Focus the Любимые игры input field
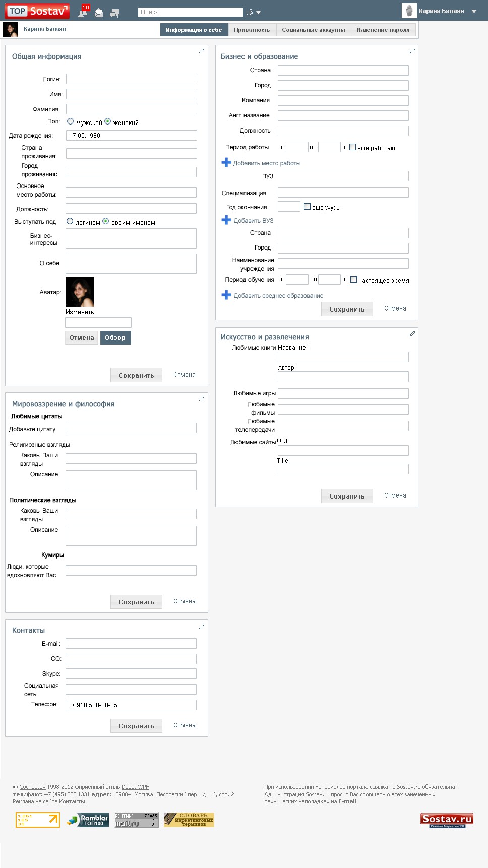The width and height of the screenshot is (488, 868). point(343,393)
